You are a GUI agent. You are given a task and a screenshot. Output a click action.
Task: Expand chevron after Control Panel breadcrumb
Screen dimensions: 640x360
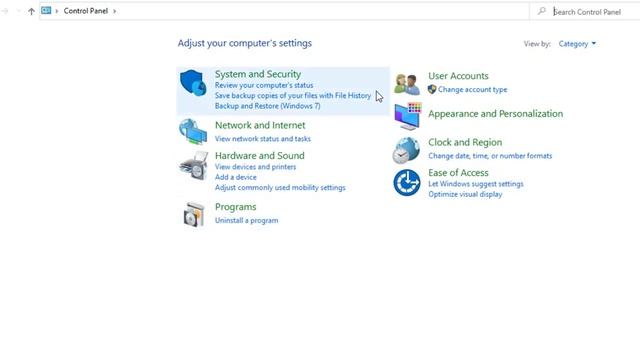(115, 11)
